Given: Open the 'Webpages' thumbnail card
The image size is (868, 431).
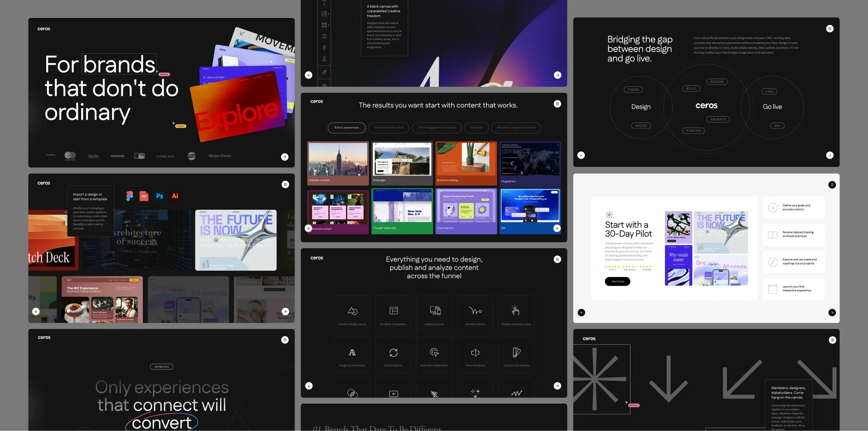Looking at the screenshot, I should click(x=402, y=163).
